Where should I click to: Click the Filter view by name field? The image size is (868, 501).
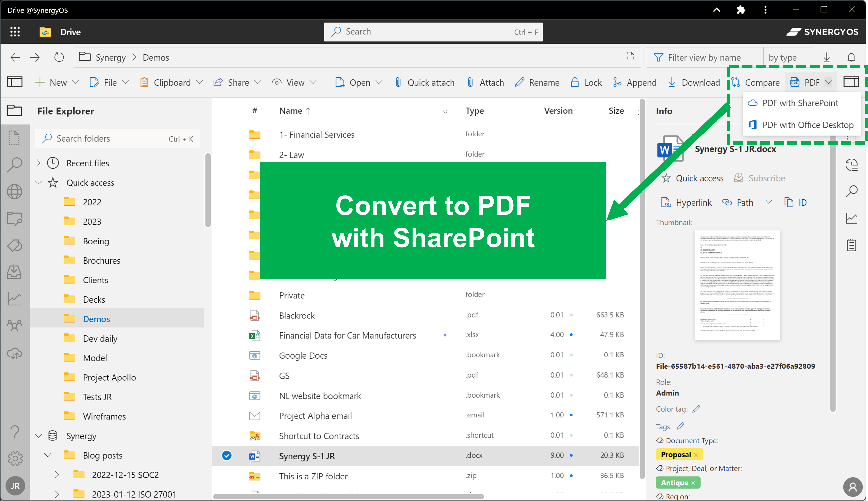[x=704, y=58]
